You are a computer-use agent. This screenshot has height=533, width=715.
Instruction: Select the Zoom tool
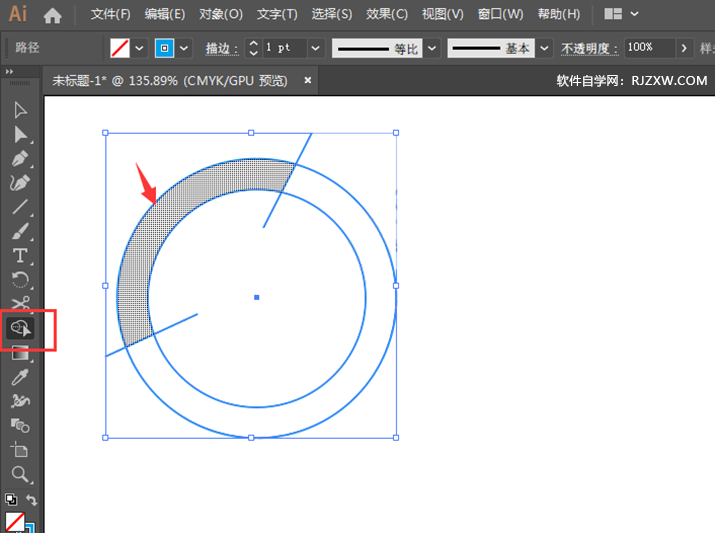[20, 474]
